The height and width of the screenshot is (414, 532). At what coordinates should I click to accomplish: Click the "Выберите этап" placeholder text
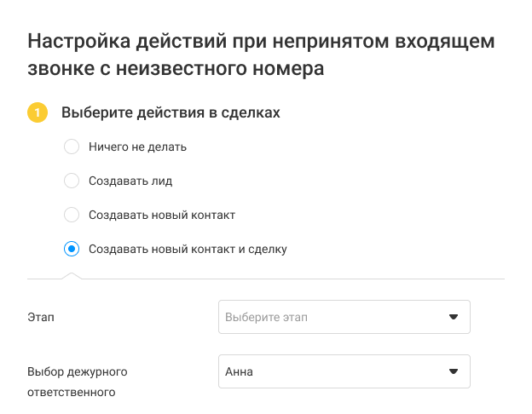pos(266,317)
